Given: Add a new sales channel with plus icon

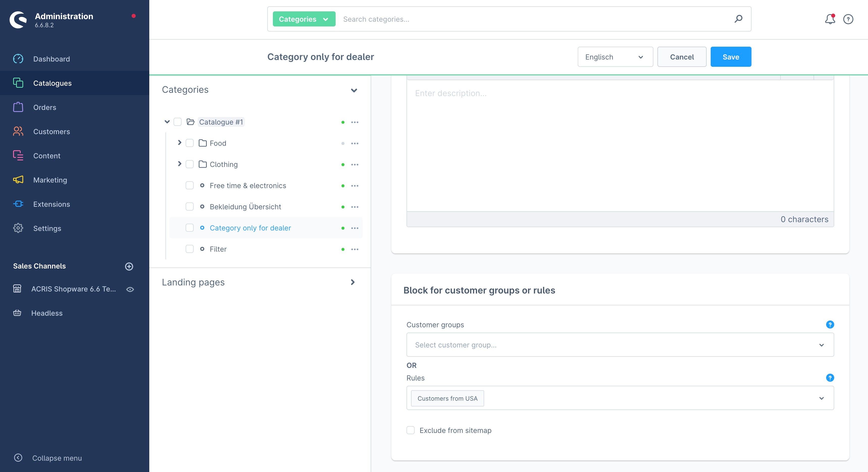Looking at the screenshot, I should (x=129, y=267).
